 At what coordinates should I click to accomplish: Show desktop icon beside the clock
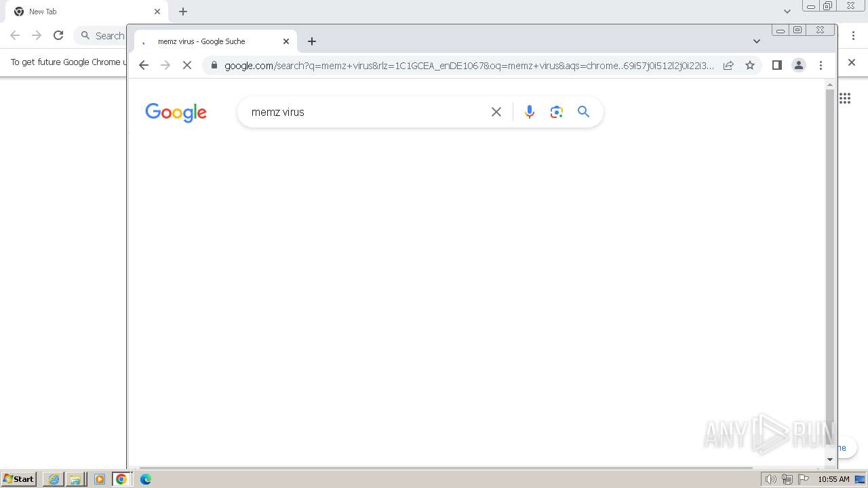860,479
